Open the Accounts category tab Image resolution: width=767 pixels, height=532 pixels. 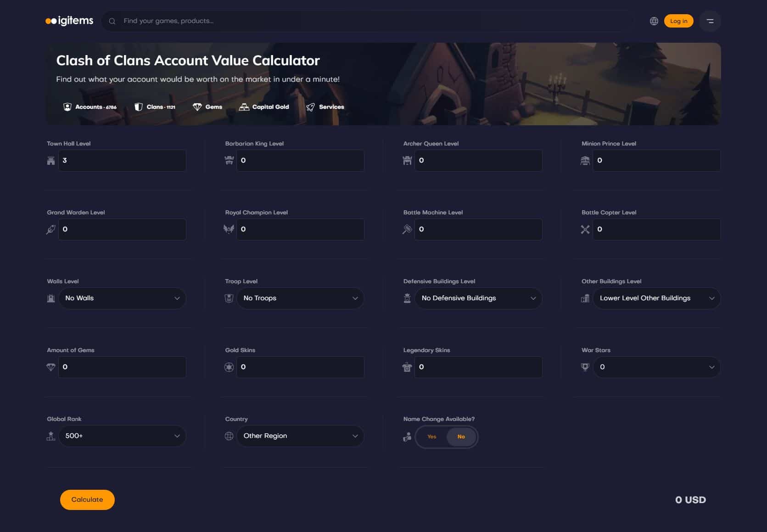pyautogui.click(x=90, y=107)
